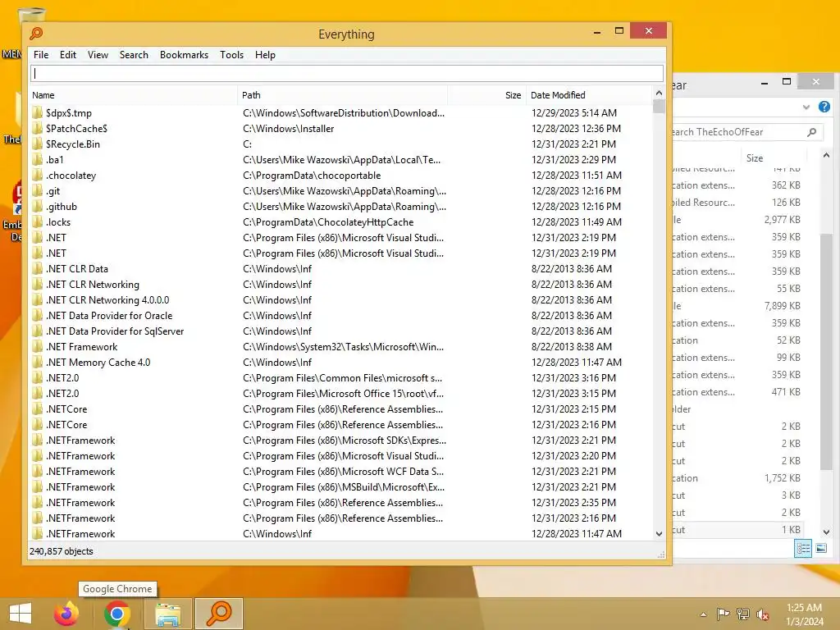The height and width of the screenshot is (630, 840).
Task: Switch Explorer to details view icon
Action: [x=802, y=548]
